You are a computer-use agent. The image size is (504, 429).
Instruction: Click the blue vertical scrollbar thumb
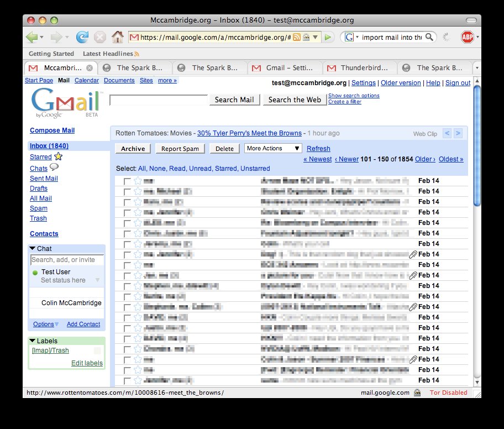[x=477, y=145]
